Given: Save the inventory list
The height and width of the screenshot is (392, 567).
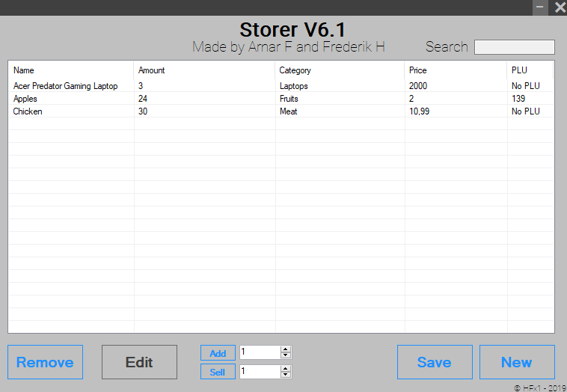Looking at the screenshot, I should click(x=435, y=362).
